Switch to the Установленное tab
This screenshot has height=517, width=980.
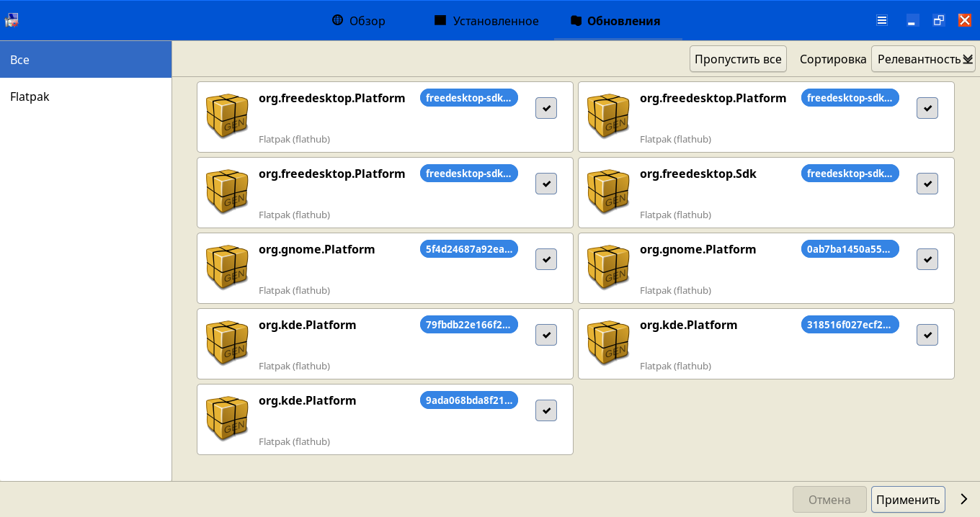[486, 21]
